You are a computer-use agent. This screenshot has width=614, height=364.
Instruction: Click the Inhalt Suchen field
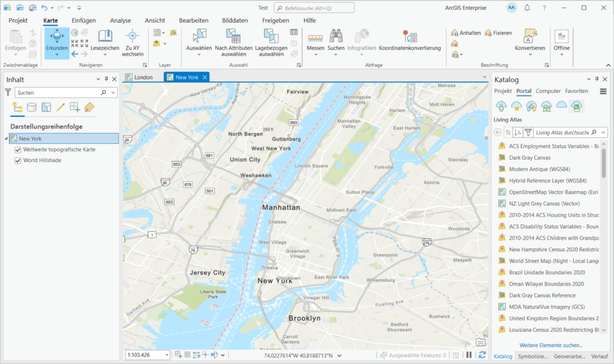58,92
